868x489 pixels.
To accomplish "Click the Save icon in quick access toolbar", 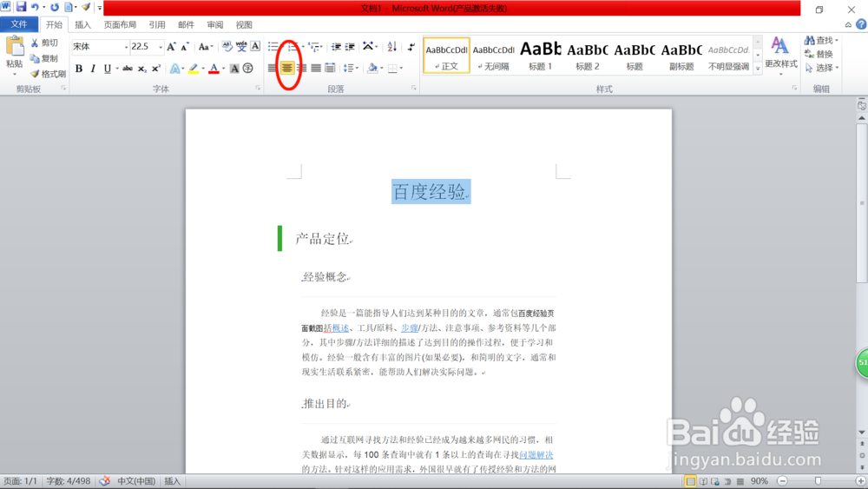I will tap(21, 7).
